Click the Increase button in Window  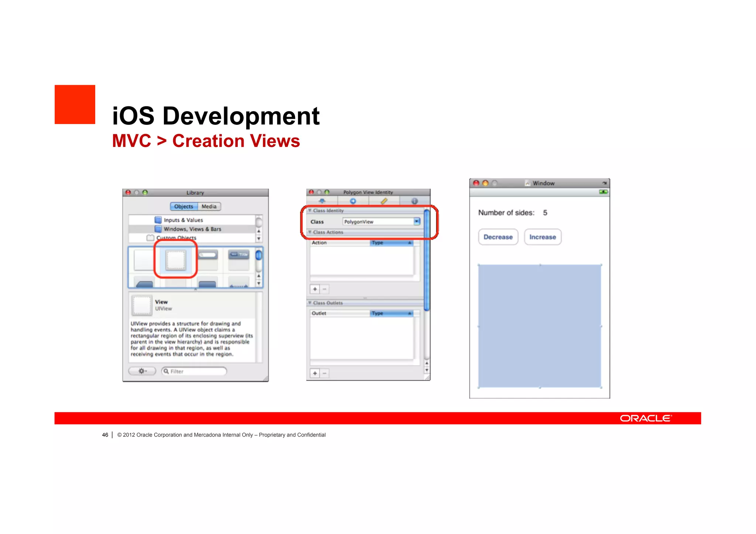tap(543, 237)
